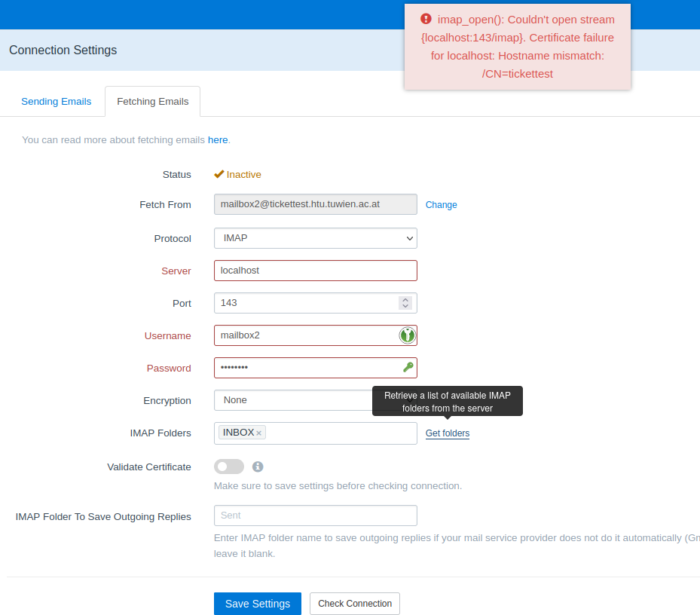
Task: Click the red error icon in the alert
Action: tap(426, 19)
